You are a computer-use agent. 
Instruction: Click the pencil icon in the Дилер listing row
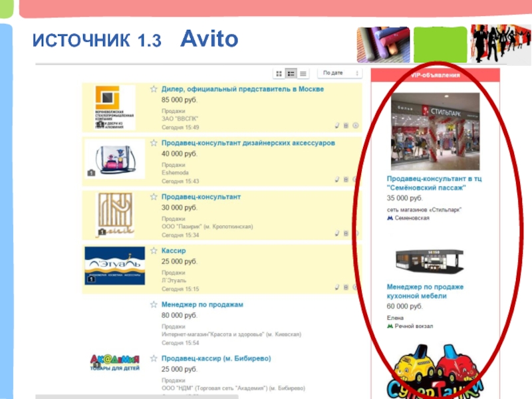337,126
